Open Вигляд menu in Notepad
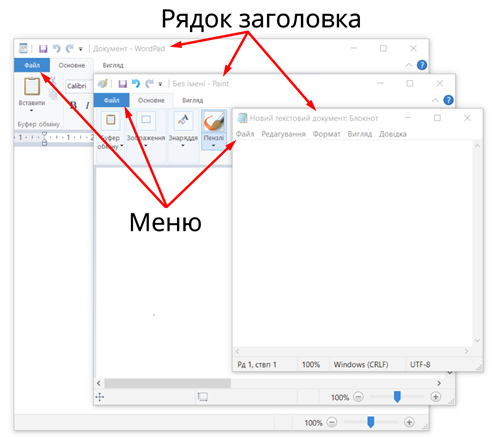This screenshot has height=437, width=500. pyautogui.click(x=360, y=134)
